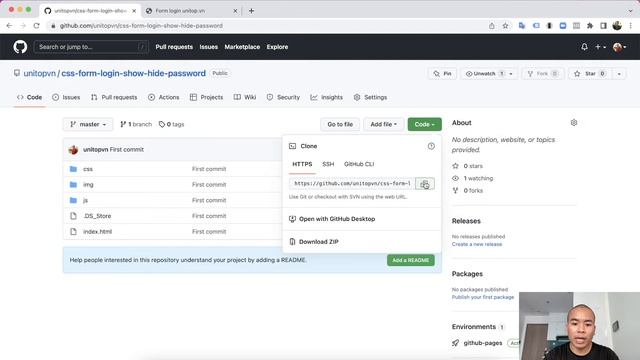Viewport: 640px width, 360px height.
Task: Choose Open with GitHub Desktop
Action: pos(337,219)
